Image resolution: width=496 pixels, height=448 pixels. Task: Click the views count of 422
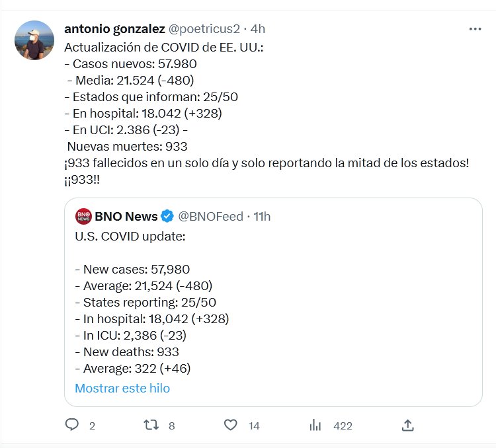(343, 426)
